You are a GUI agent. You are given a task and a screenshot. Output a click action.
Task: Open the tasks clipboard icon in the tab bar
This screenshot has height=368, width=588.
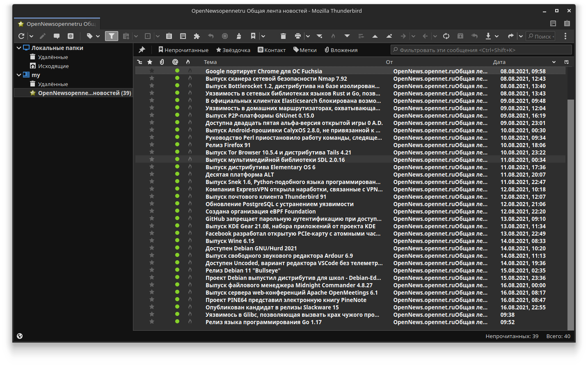tap(567, 23)
